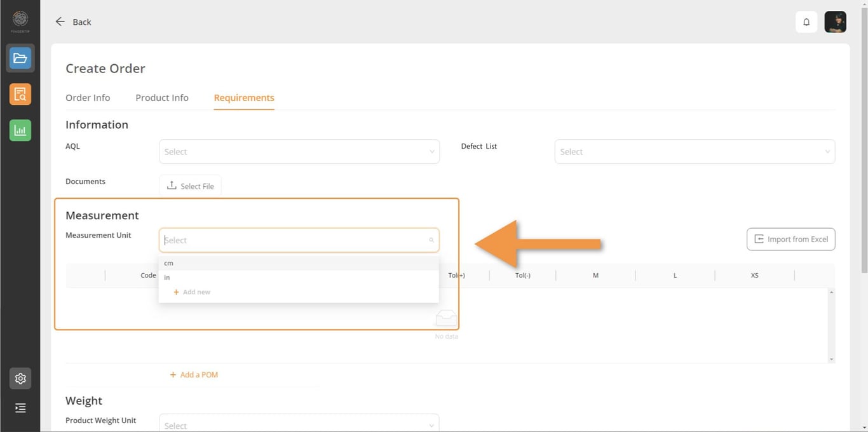Open the user profile avatar
Viewport: 868px width, 432px height.
tap(835, 22)
